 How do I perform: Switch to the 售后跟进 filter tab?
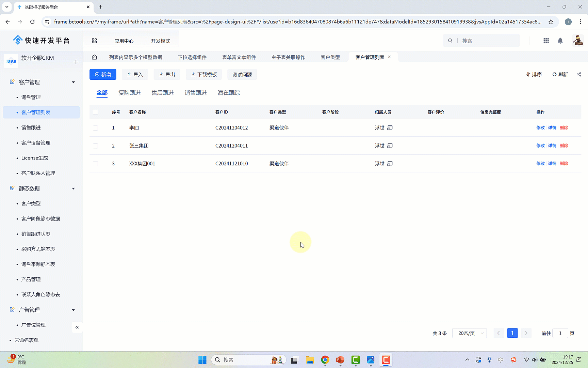(163, 93)
